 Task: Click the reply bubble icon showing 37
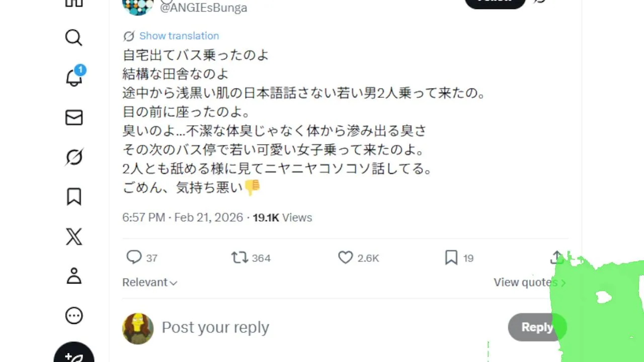(134, 257)
